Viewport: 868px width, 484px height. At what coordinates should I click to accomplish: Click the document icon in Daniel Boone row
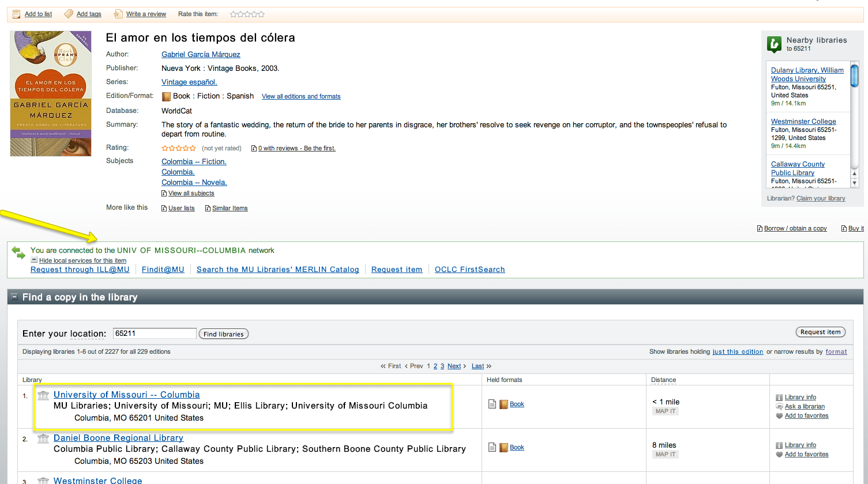click(492, 447)
